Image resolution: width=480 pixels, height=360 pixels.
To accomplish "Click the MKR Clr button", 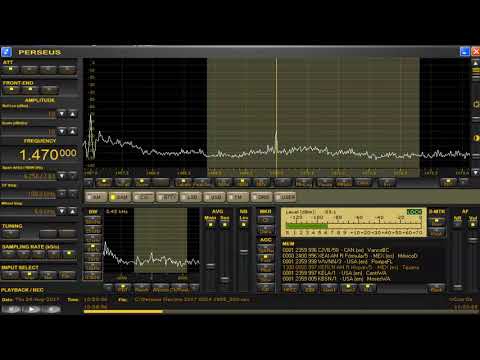I will point(265,220).
